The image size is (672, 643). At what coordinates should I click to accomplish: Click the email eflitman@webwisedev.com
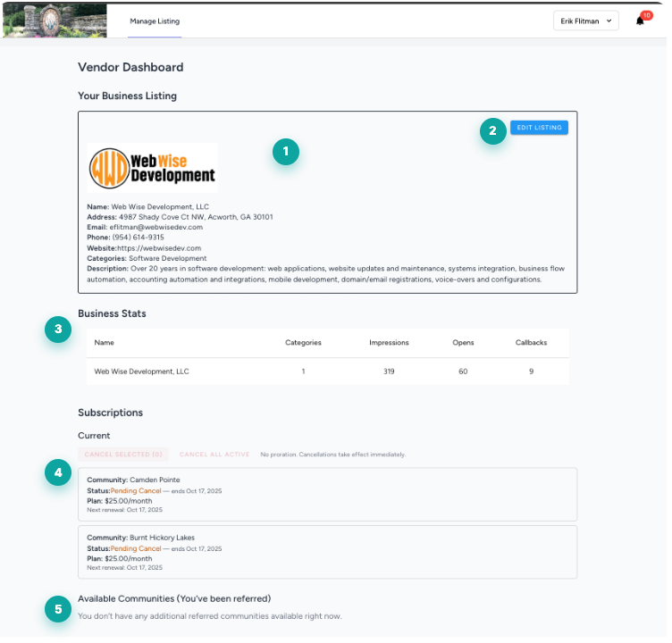(x=157, y=230)
